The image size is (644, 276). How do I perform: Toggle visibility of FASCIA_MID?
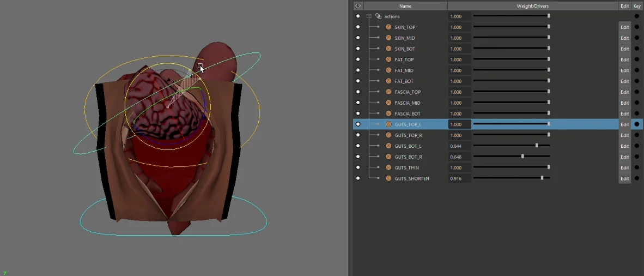pos(358,103)
